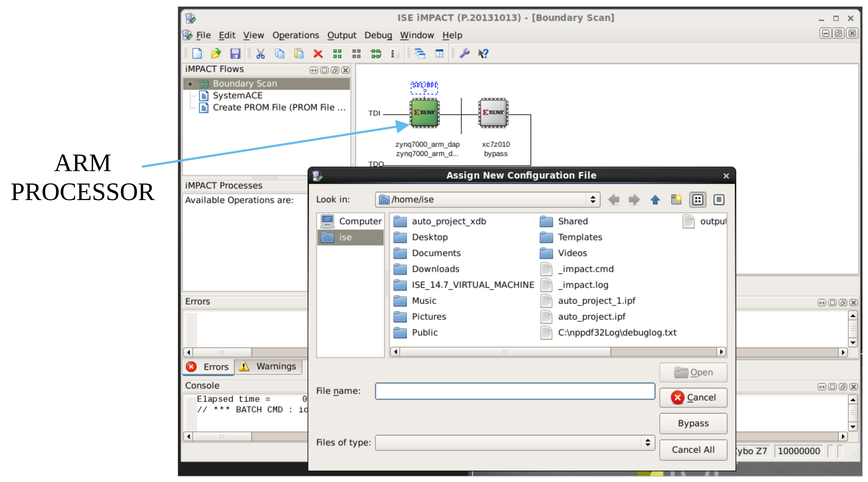
Task: Click the gray grid toolbar icon
Action: pyautogui.click(x=356, y=53)
